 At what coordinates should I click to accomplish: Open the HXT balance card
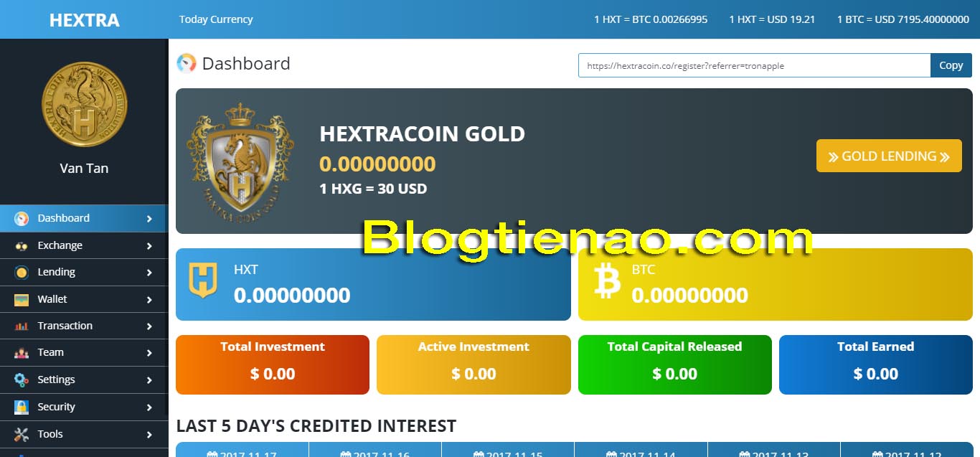point(373,284)
